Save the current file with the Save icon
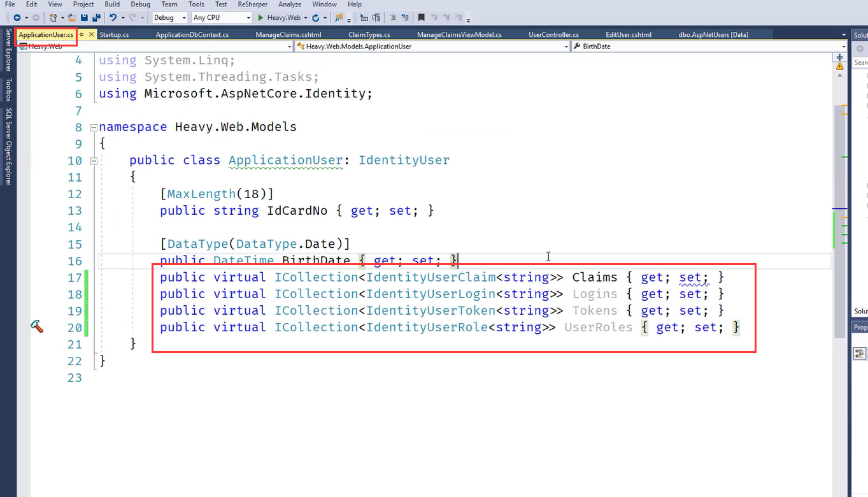The width and height of the screenshot is (868, 497). (x=84, y=18)
